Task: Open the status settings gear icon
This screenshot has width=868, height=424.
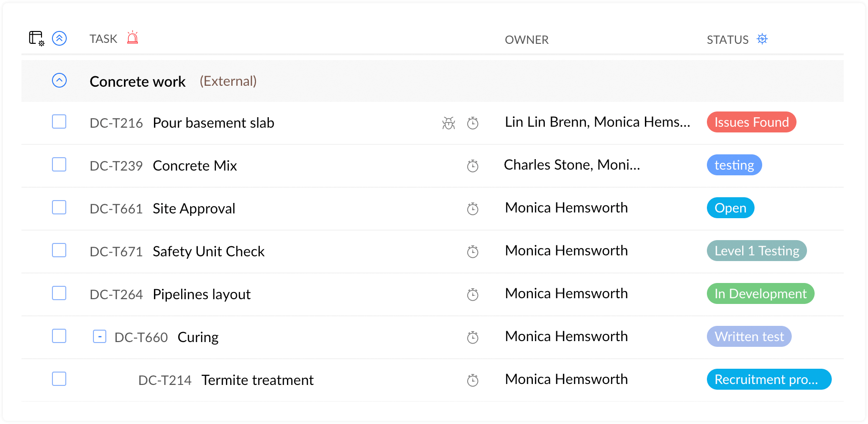Action: (762, 39)
